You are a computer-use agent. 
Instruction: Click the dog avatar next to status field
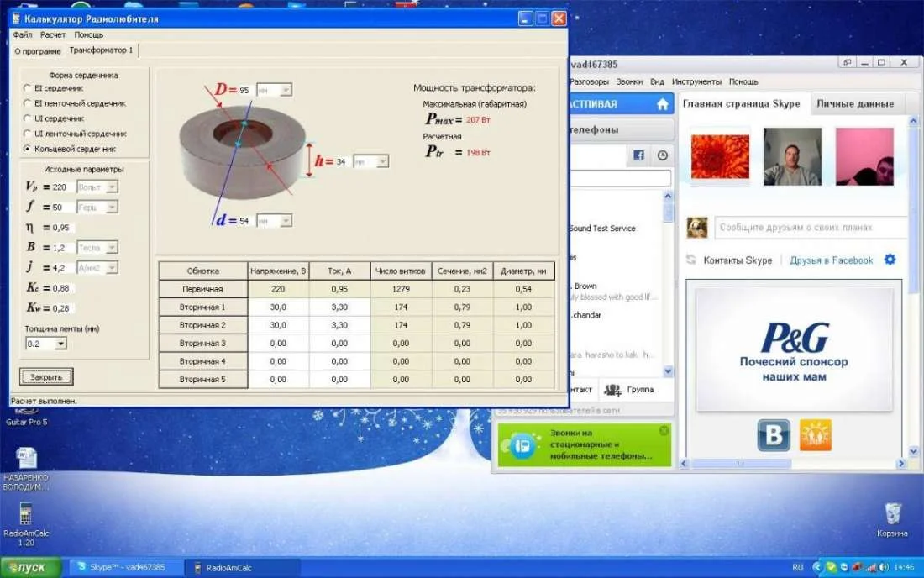coord(697,228)
